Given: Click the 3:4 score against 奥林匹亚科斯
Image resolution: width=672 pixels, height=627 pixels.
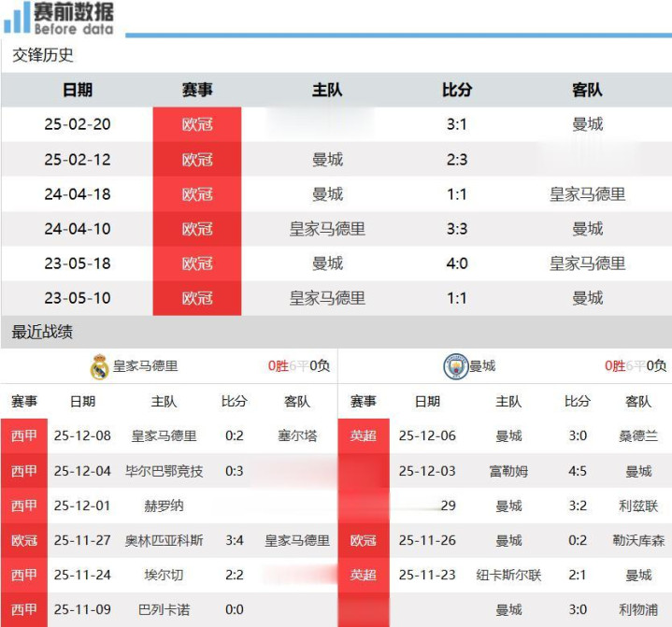Looking at the screenshot, I should coord(235,540).
